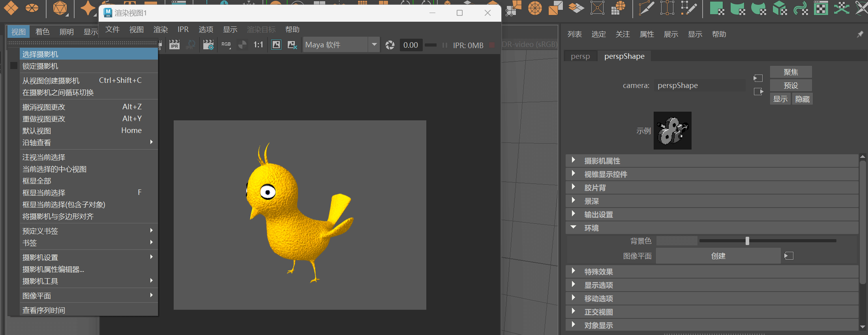Open Render Settings via the clapperboard gear icon
The height and width of the screenshot is (335, 868).
[208, 45]
